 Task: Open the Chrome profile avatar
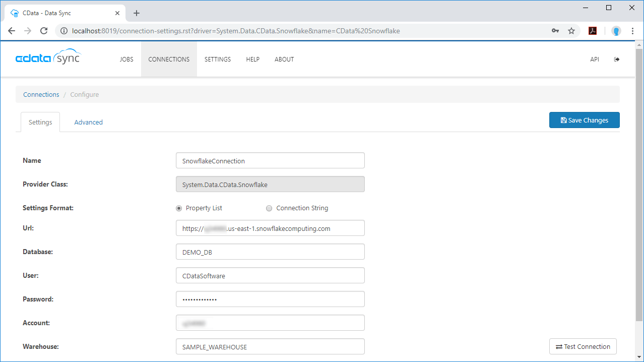[x=616, y=31]
